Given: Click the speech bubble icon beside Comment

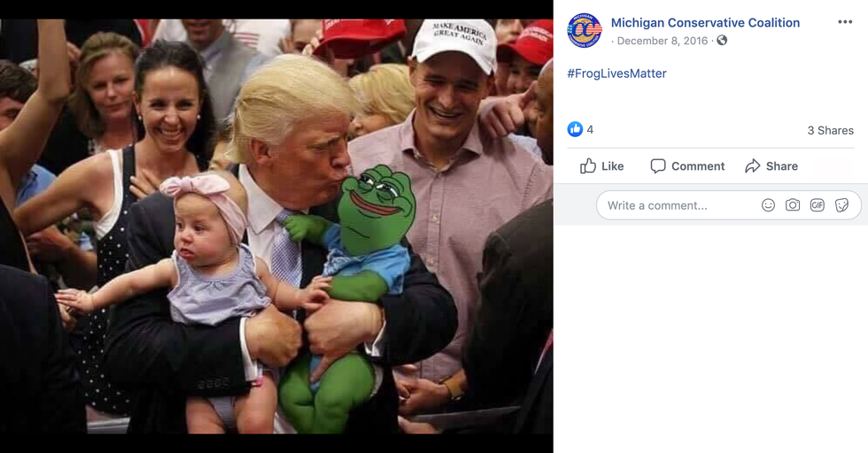Looking at the screenshot, I should tap(657, 165).
